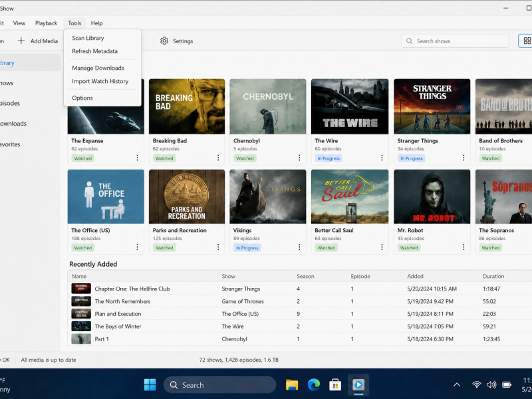Open Microsoft Store from taskbar
The height and width of the screenshot is (399, 532).
[335, 385]
